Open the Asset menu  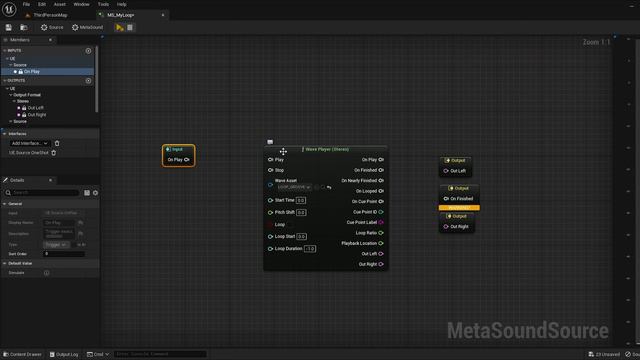tap(60, 4)
